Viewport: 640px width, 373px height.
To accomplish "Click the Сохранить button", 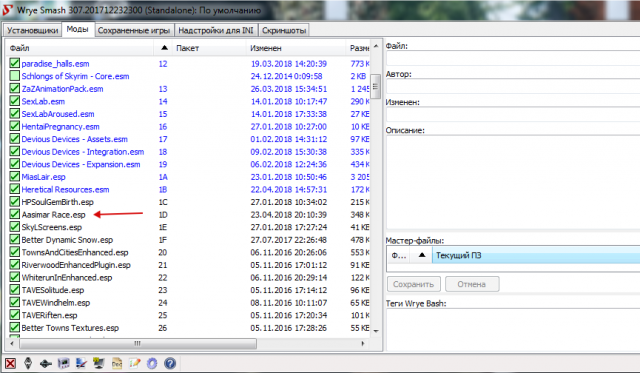I will pos(413,284).
